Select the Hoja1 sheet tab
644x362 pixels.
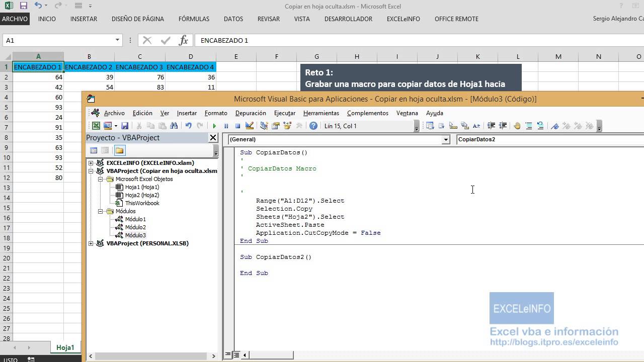[65, 347]
